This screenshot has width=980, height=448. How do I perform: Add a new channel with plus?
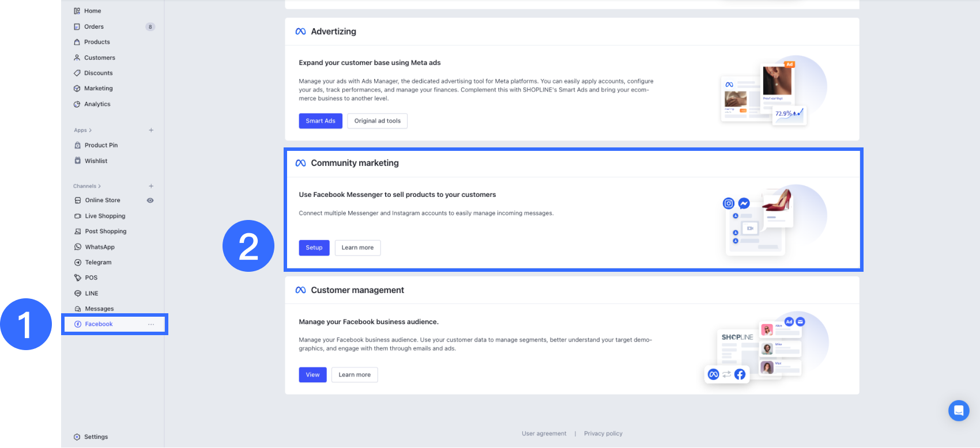[x=151, y=186]
